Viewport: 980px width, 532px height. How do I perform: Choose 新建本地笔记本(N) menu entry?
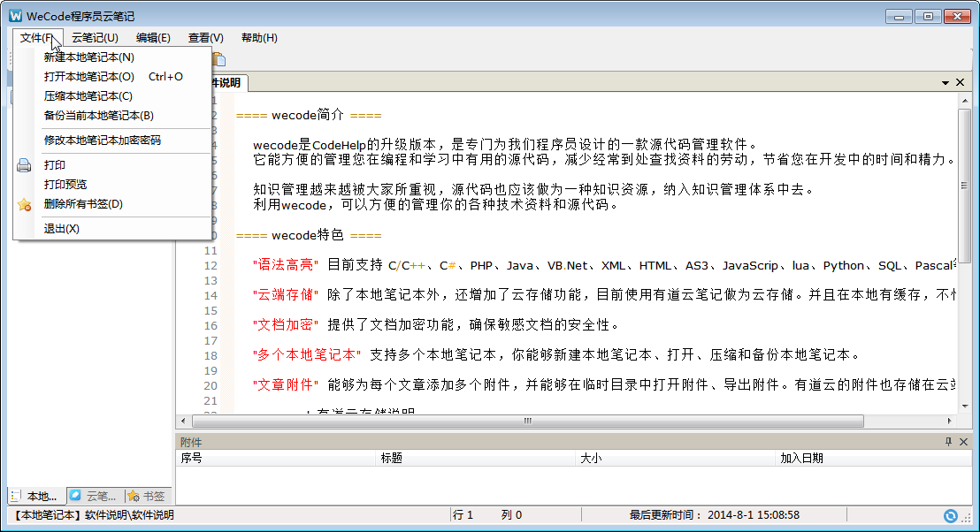112,57
